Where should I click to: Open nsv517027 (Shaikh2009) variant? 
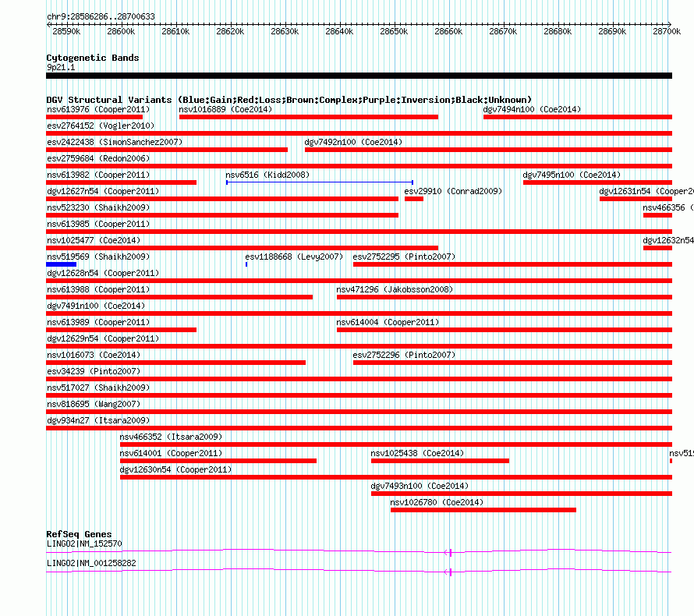[x=98, y=388]
